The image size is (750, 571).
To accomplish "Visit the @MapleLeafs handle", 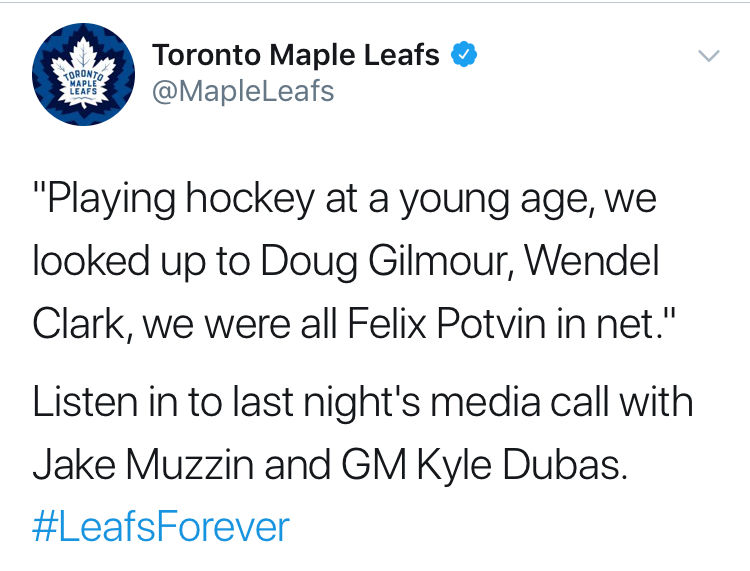I will [x=243, y=92].
